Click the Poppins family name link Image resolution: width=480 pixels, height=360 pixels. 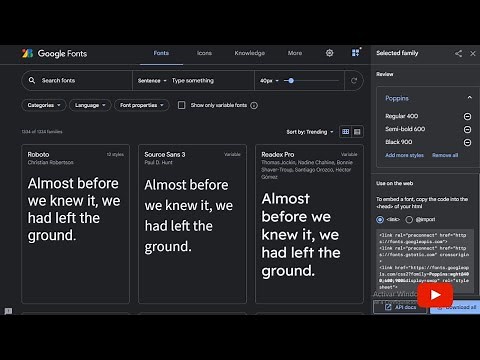click(397, 98)
